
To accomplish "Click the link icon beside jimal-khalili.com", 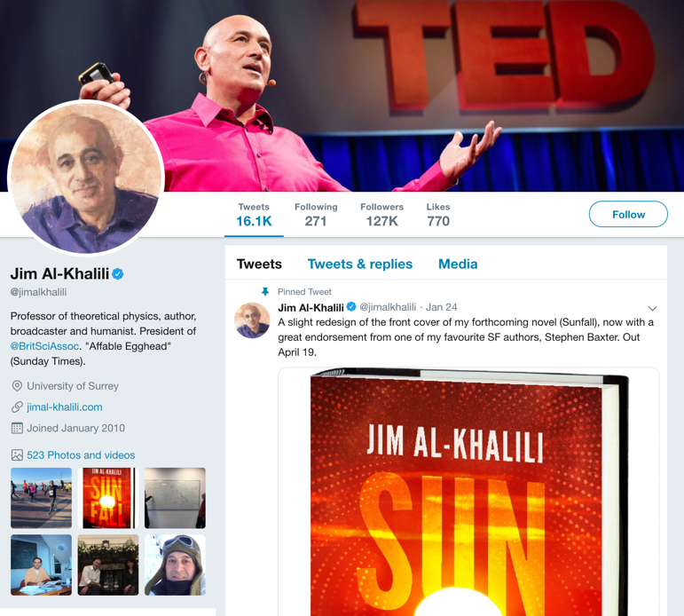I will point(17,407).
